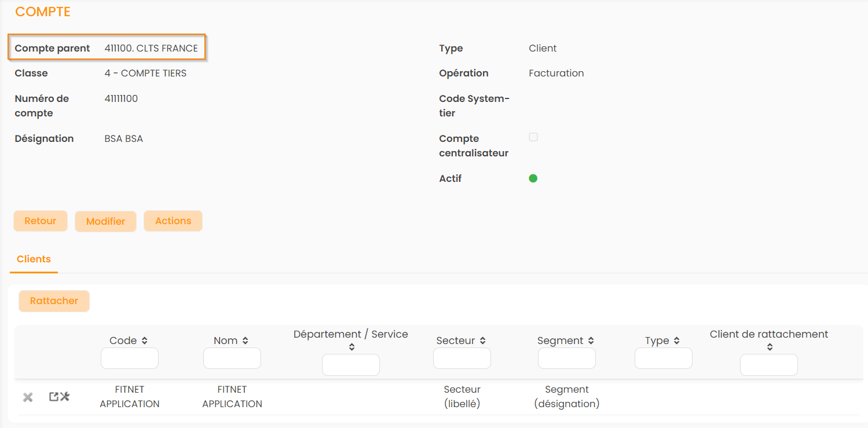The image size is (868, 428).
Task: Click the Code filter input field
Action: pos(130,359)
